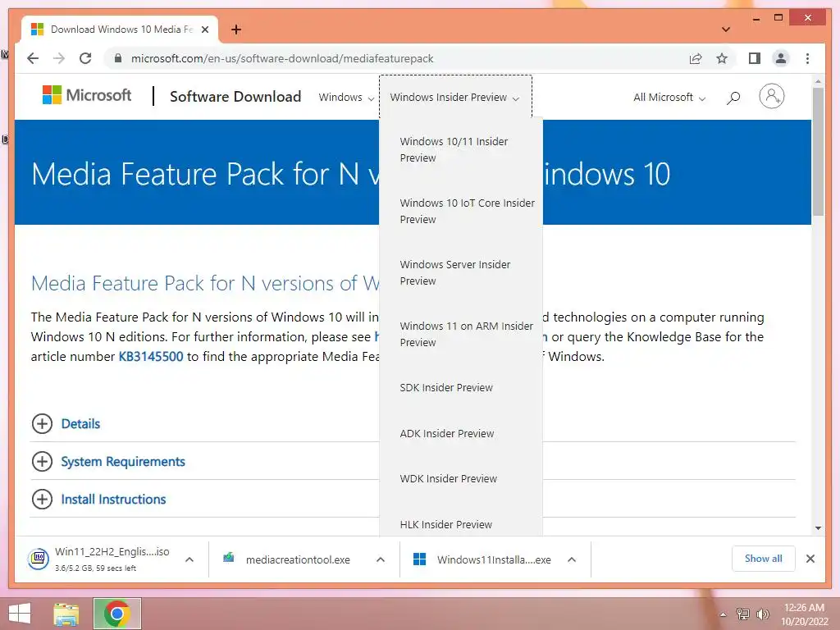Open options for Win11_22H2 iso download
Viewport: 840px width, 630px height.
[189, 559]
